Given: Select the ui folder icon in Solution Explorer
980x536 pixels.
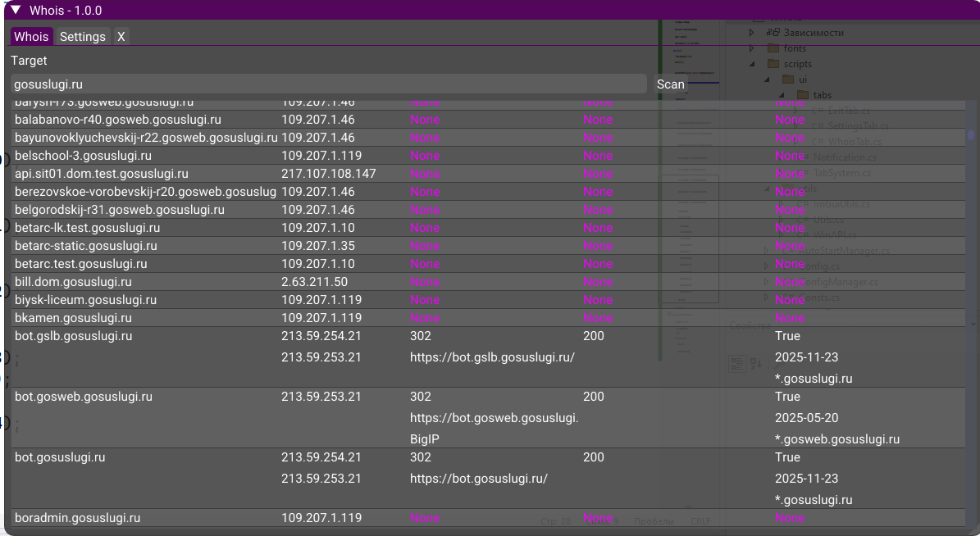Looking at the screenshot, I should click(788, 79).
